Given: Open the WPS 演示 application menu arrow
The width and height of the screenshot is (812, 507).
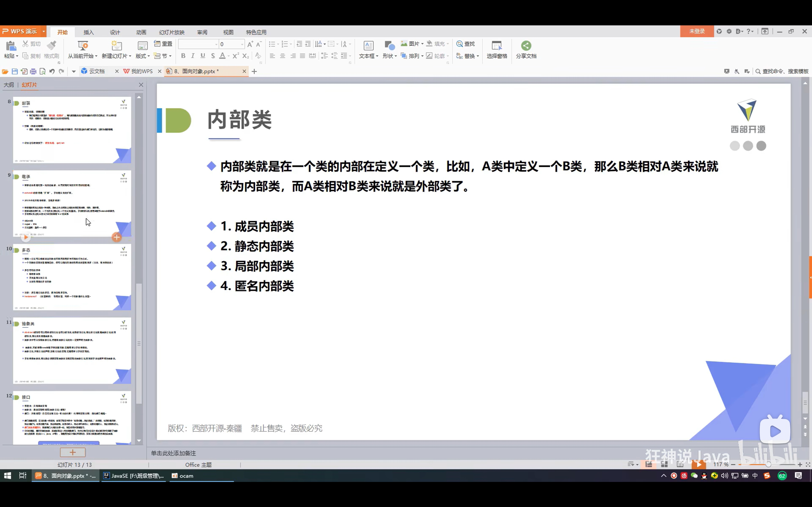Looking at the screenshot, I should (x=44, y=32).
